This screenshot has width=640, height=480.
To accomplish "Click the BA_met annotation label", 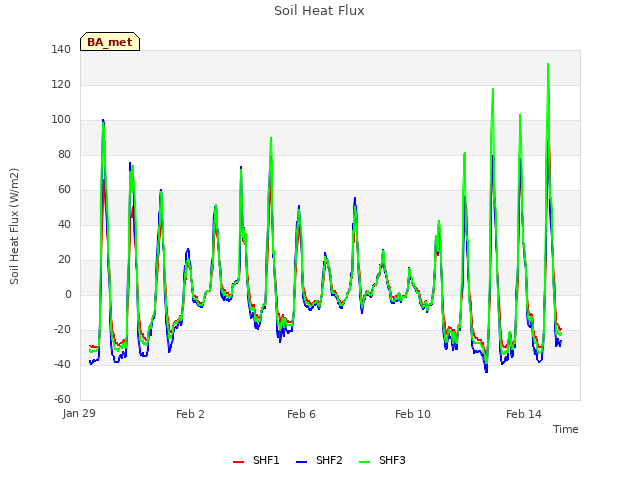I will (x=110, y=42).
